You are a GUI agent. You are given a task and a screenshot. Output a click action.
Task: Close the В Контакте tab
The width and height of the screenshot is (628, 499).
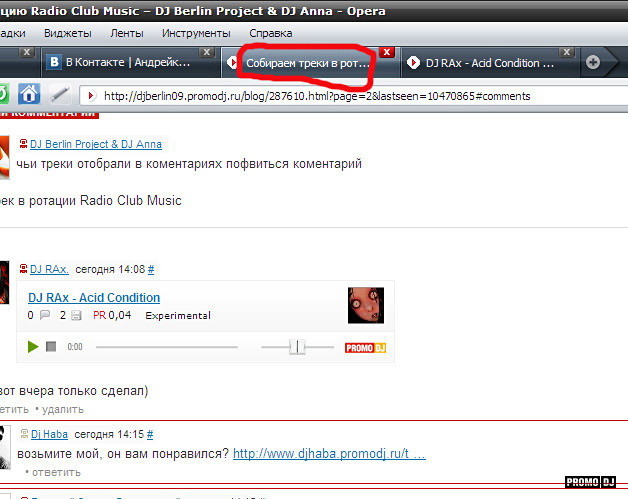(x=207, y=52)
